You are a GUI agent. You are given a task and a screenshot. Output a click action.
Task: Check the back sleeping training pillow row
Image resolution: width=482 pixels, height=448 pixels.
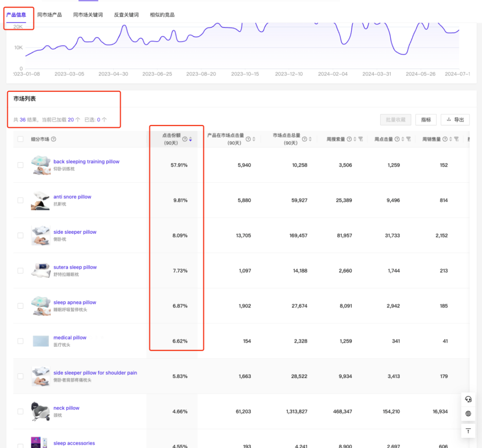pyautogui.click(x=20, y=165)
